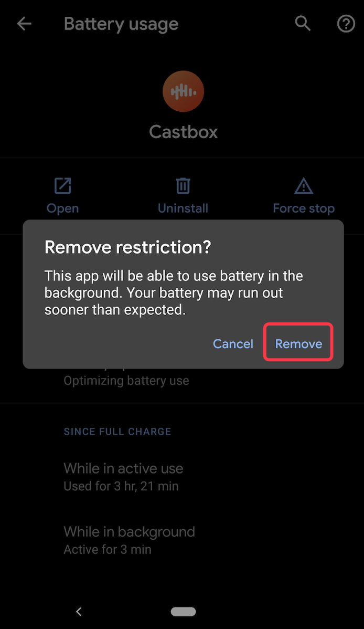
Task: Tap the system back chevron in navigation bar
Action: [79, 611]
